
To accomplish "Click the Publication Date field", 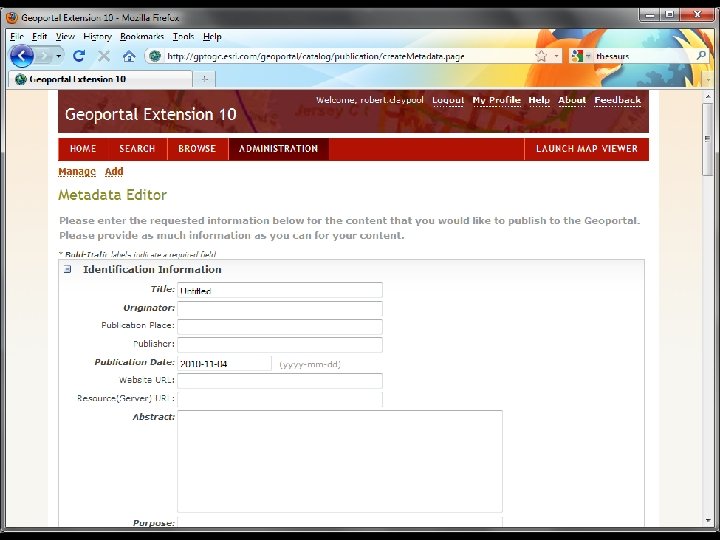I will click(x=224, y=363).
